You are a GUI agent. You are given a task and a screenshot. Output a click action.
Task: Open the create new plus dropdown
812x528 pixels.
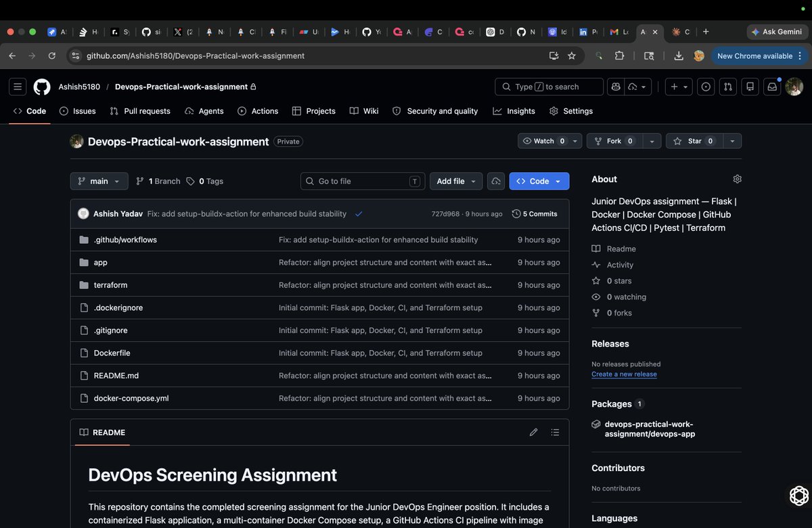(x=678, y=87)
